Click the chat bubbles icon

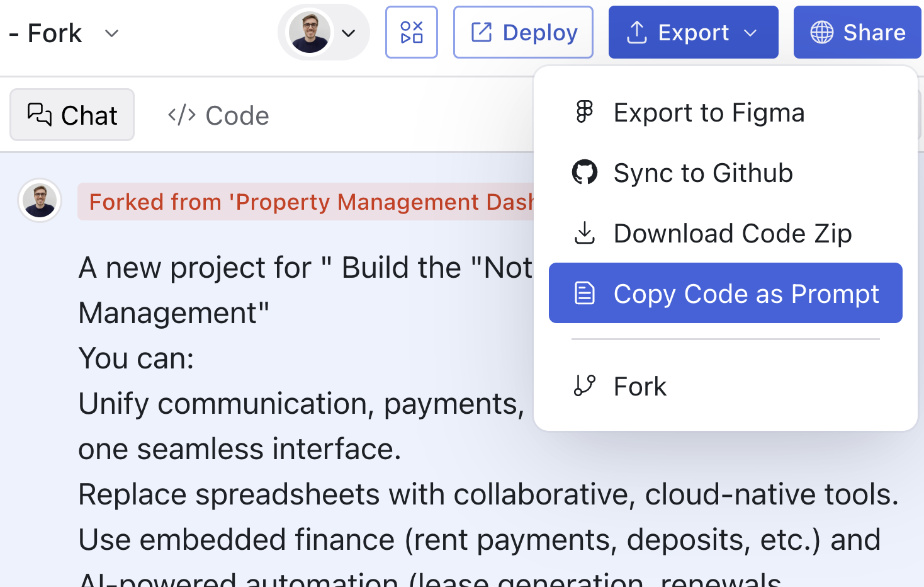(40, 115)
